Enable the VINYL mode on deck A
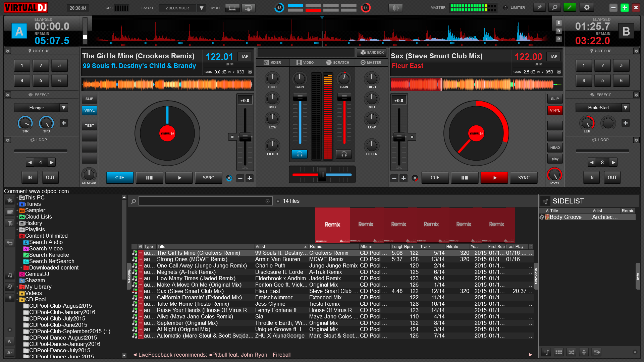644x362 pixels. 89,110
